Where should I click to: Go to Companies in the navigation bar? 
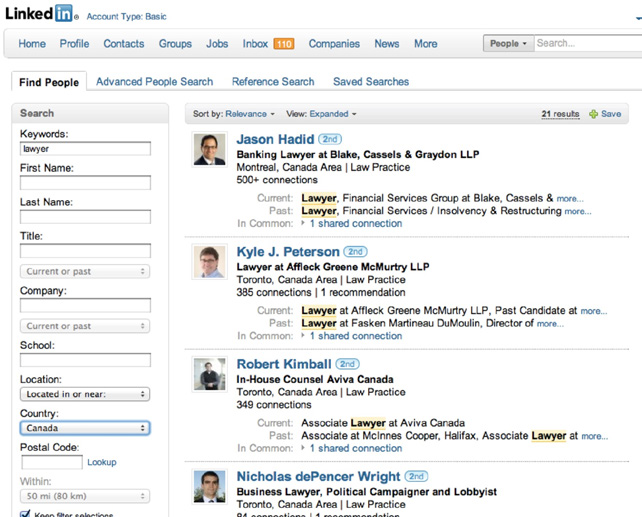point(334,44)
